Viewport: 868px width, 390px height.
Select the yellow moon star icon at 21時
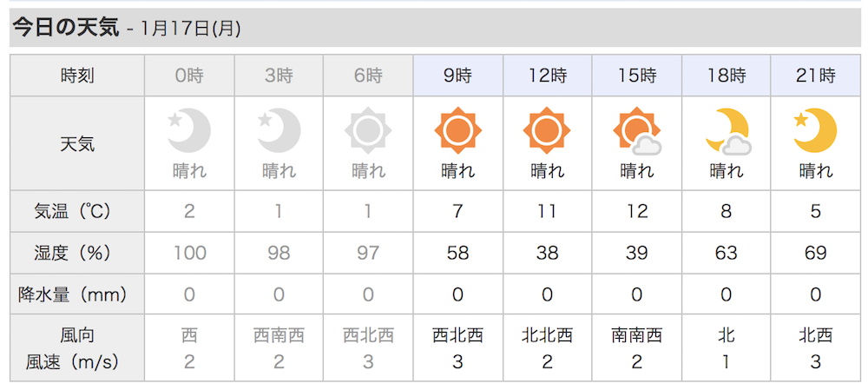[815, 131]
